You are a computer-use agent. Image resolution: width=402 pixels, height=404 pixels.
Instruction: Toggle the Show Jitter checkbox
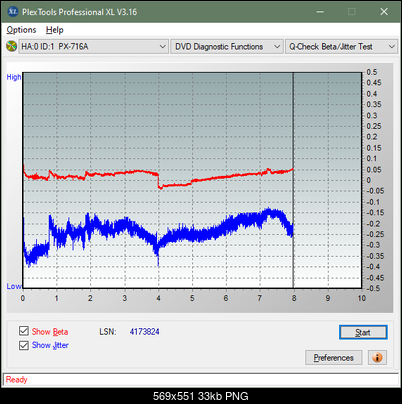coord(24,345)
